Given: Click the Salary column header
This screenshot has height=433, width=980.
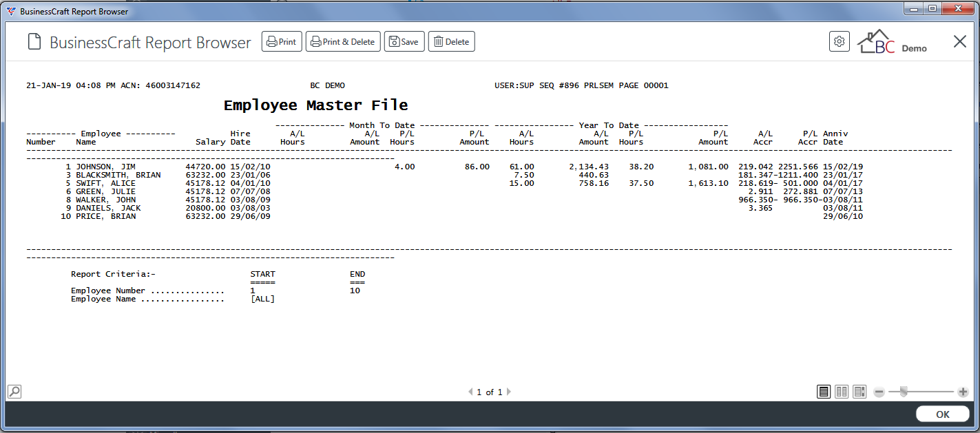Looking at the screenshot, I should [211, 142].
